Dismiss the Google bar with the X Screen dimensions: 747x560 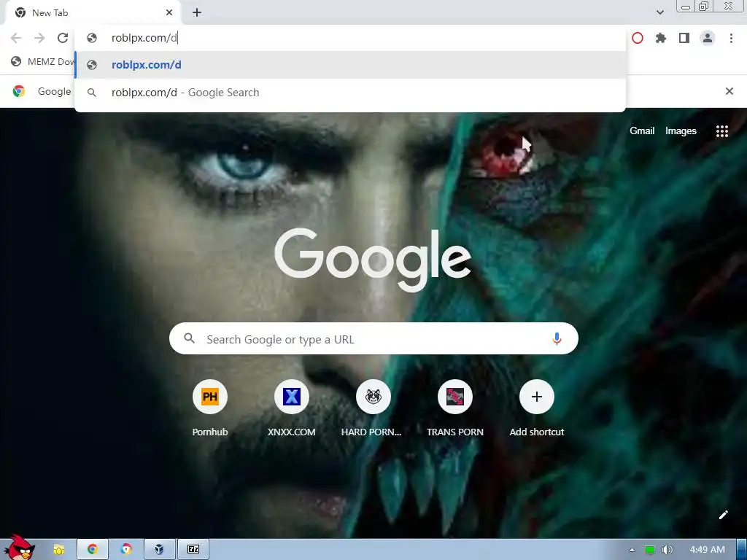(729, 91)
